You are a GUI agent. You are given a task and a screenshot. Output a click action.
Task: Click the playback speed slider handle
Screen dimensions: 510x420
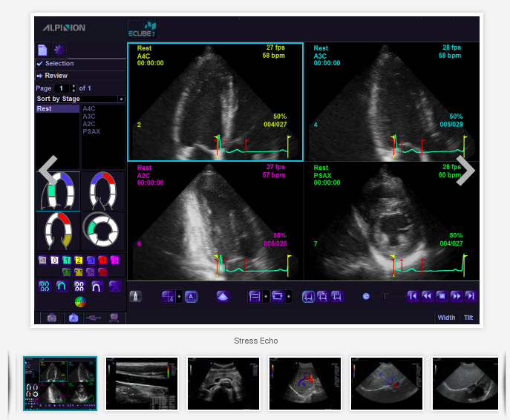(x=387, y=296)
